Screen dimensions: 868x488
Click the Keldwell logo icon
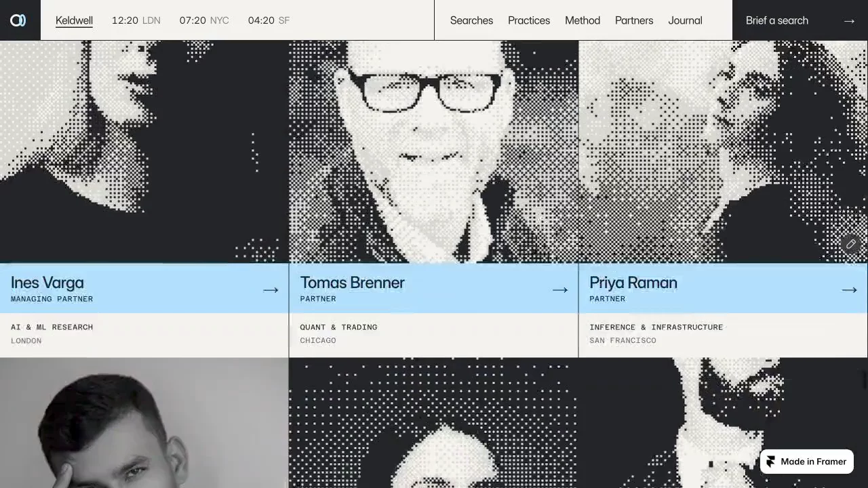[x=18, y=20]
